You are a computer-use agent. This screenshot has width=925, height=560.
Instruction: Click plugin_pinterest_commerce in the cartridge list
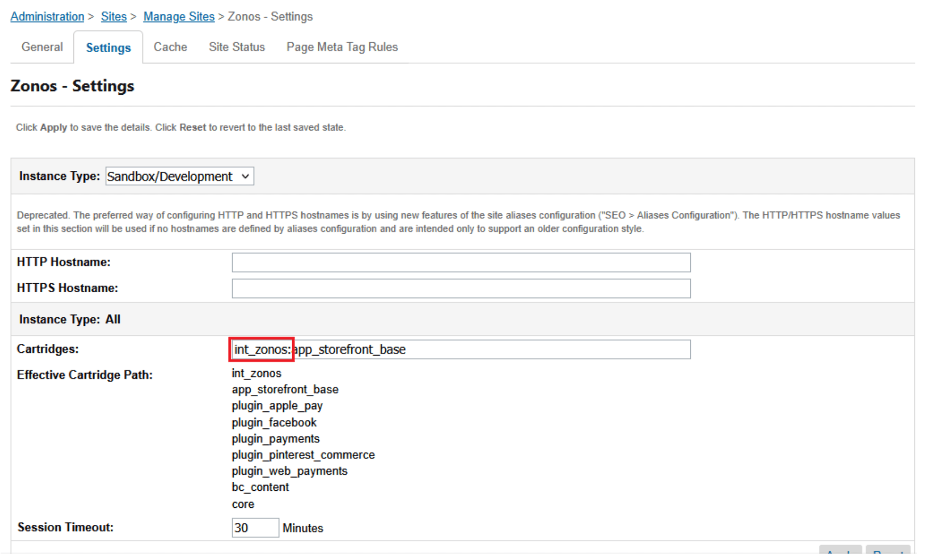click(303, 455)
